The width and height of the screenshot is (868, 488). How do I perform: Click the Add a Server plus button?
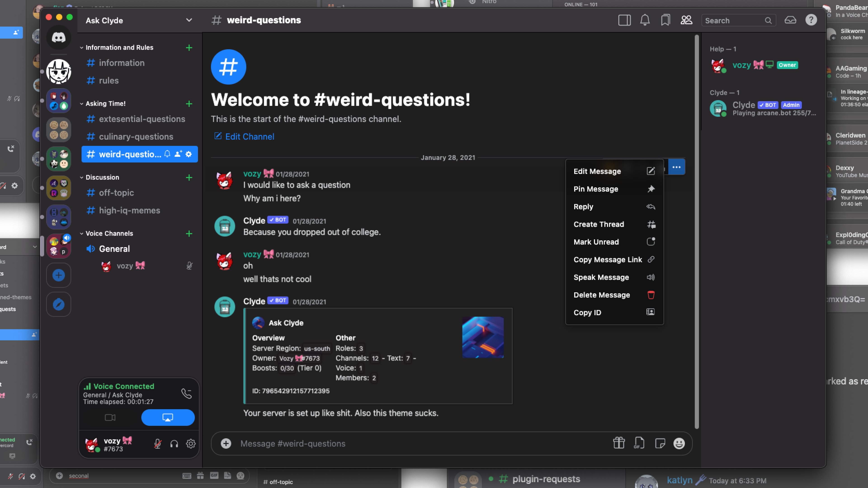[x=59, y=275]
